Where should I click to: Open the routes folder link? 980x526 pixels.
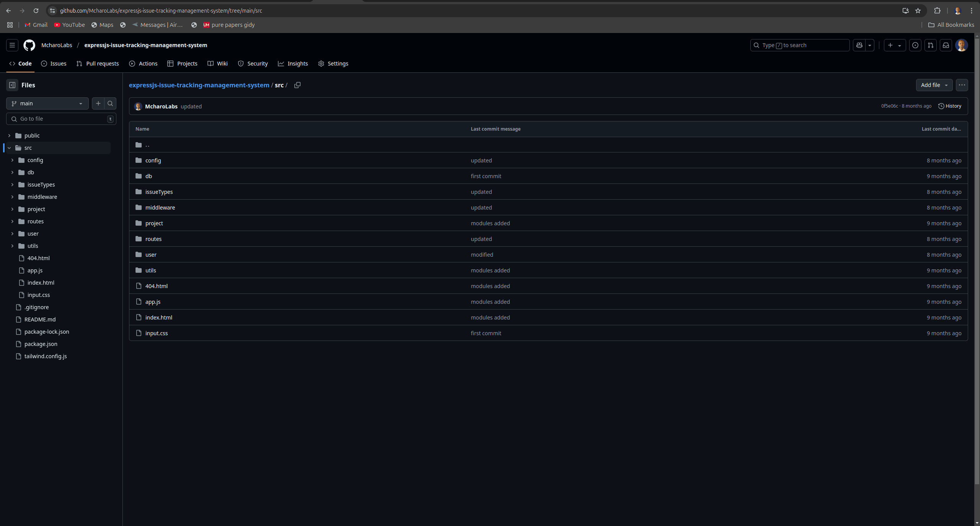(x=154, y=239)
